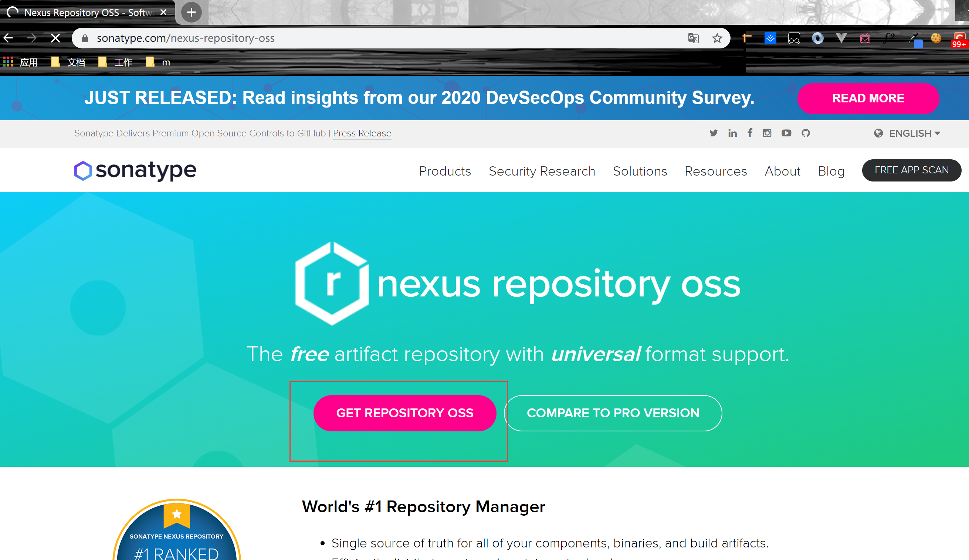Click the #1 Ranked Nexus Repository badge
This screenshot has height=560, width=969.
176,530
